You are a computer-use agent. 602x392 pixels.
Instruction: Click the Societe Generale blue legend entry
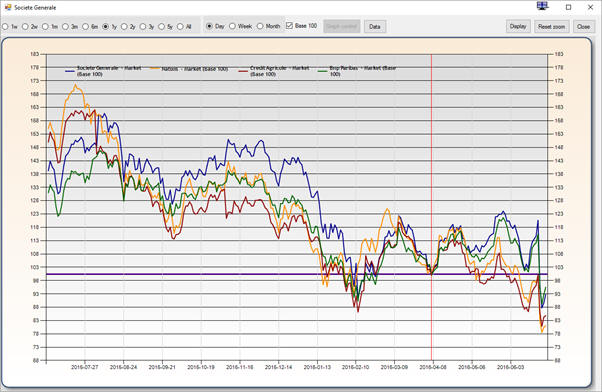(103, 71)
